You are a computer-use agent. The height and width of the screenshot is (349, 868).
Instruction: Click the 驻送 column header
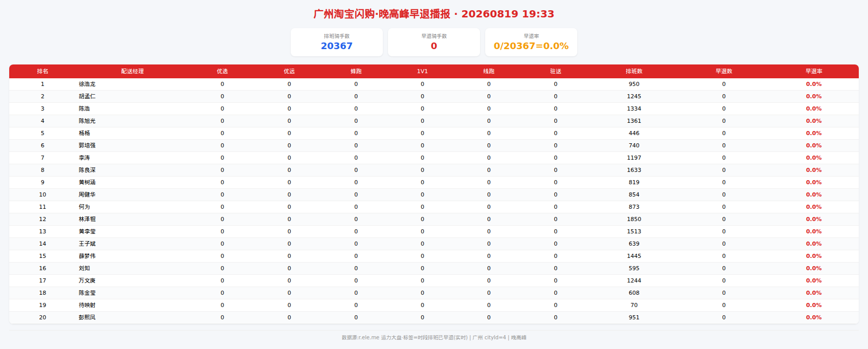(556, 71)
